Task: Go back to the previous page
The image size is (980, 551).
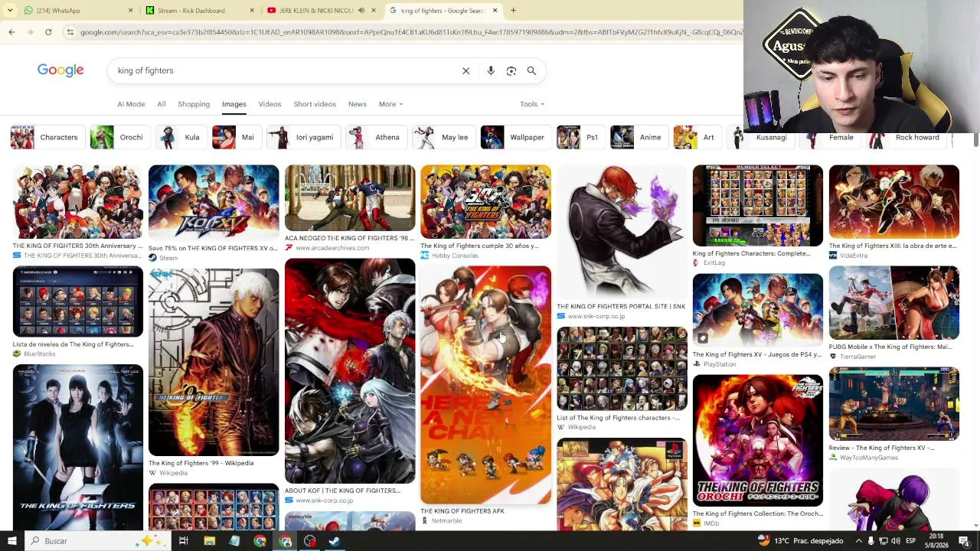Action: (x=11, y=32)
